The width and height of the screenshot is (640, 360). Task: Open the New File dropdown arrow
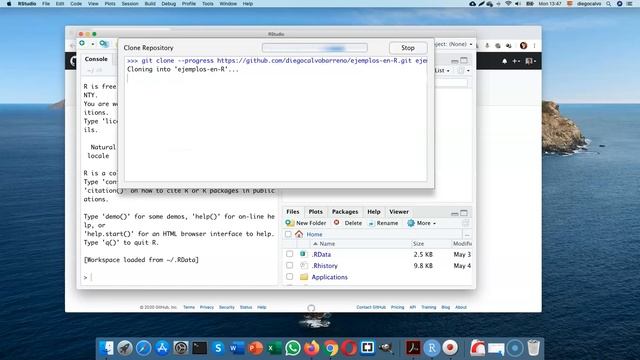pos(93,44)
